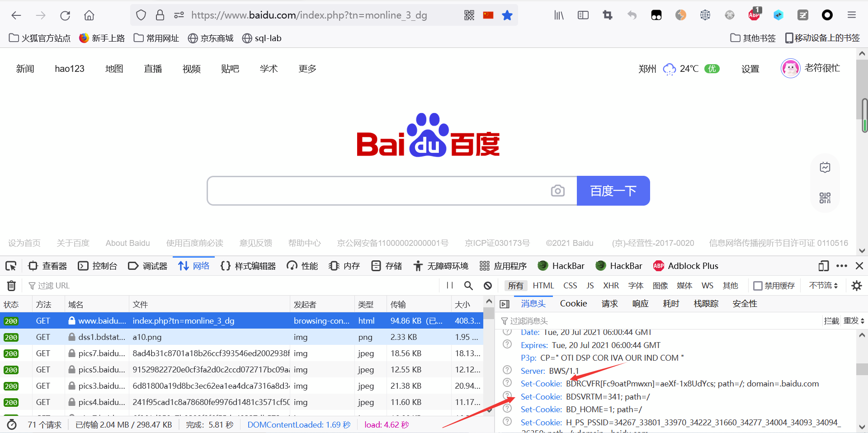Switch to the 响应 response tab
The height and width of the screenshot is (433, 868).
click(x=640, y=303)
